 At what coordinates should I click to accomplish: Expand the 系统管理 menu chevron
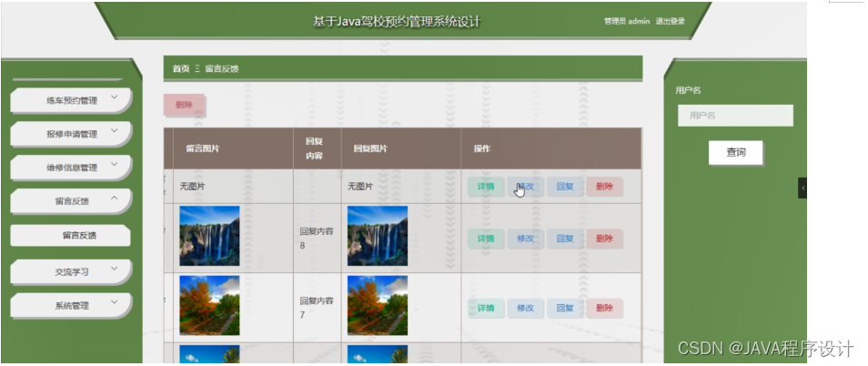tap(114, 302)
